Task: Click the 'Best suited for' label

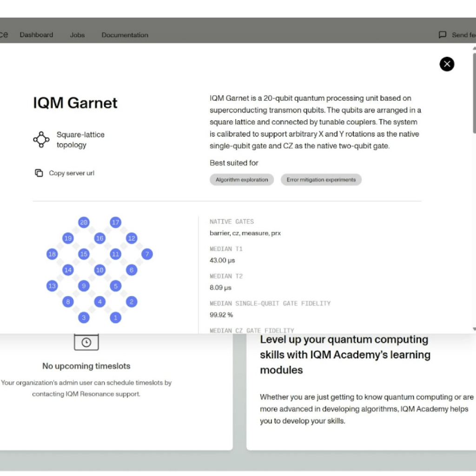Action: 234,163
